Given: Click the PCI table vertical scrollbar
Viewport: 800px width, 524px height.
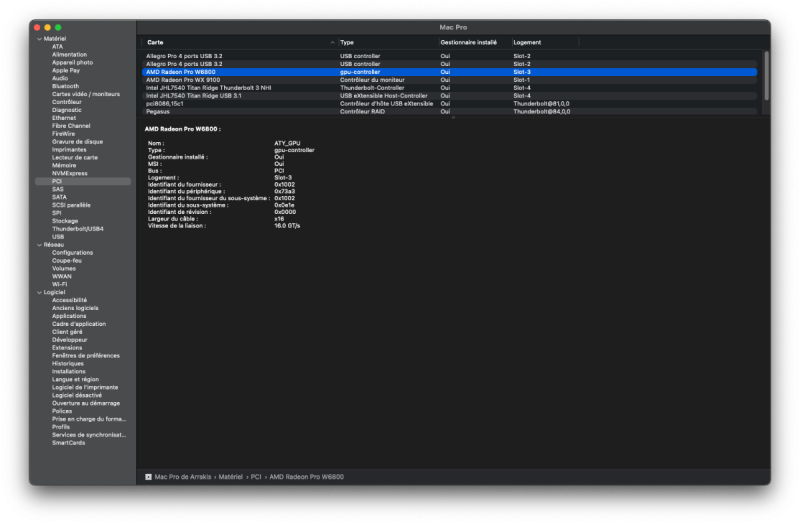Looking at the screenshot, I should click(766, 75).
